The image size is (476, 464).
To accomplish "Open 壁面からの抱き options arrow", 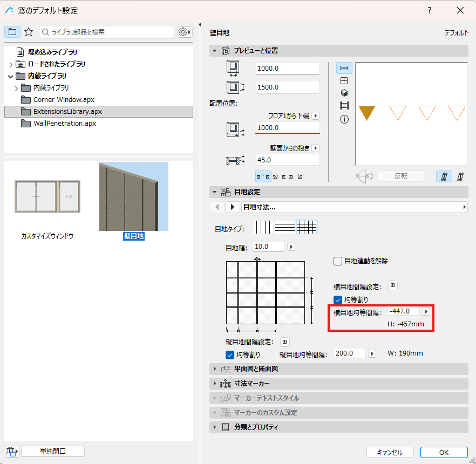I will (x=316, y=148).
